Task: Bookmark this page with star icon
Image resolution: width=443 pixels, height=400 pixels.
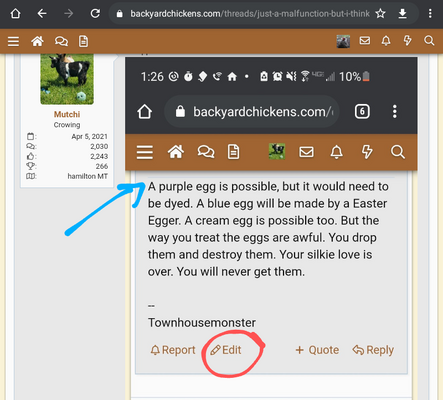Action: [380, 14]
